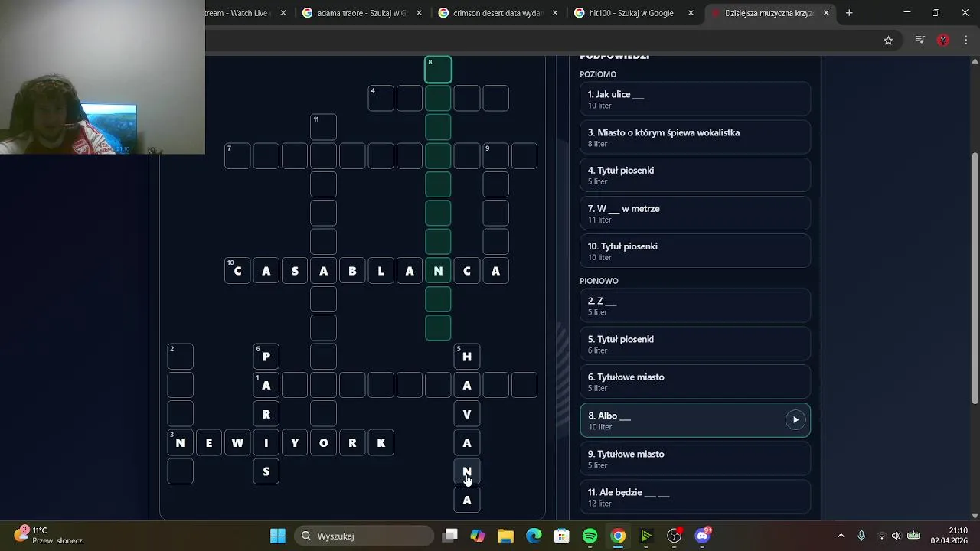Select clue 10 Tytuł piosenki

[x=695, y=251]
